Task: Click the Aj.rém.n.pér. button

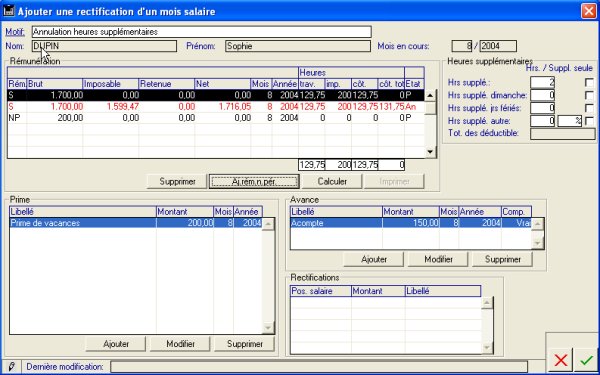Action: pyautogui.click(x=254, y=181)
